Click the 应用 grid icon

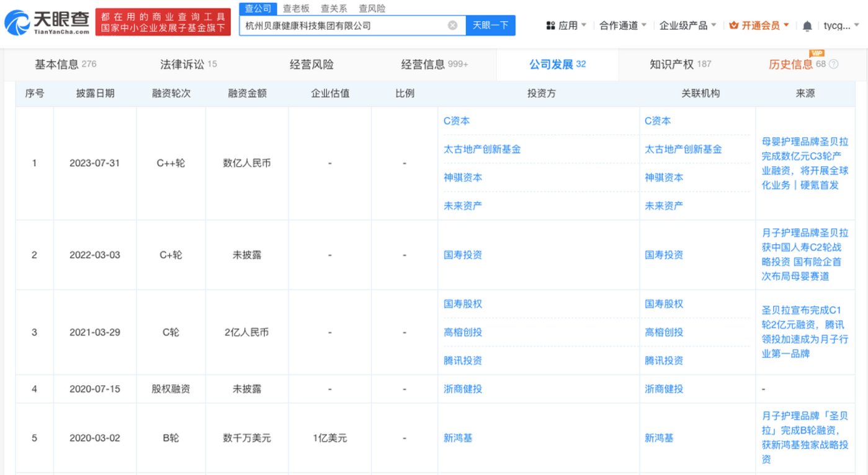pos(550,25)
